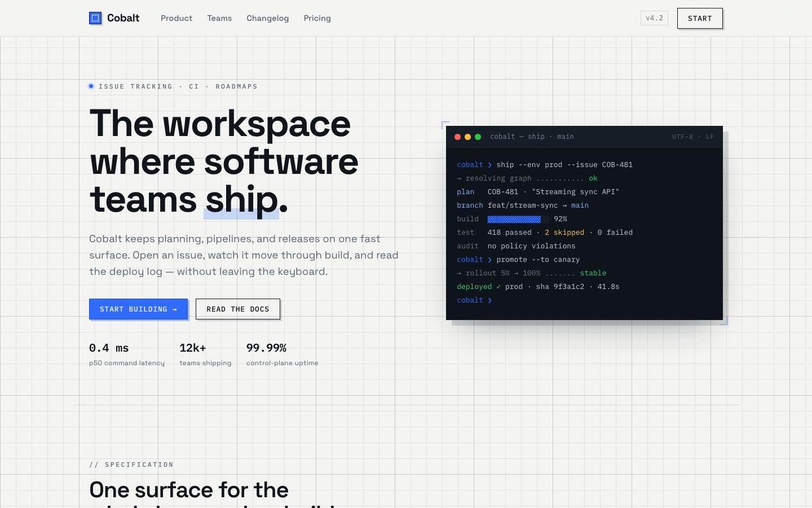Click the 'UTF-8 · LF' terminal label
Image resolution: width=812 pixels, height=508 pixels.
click(693, 137)
